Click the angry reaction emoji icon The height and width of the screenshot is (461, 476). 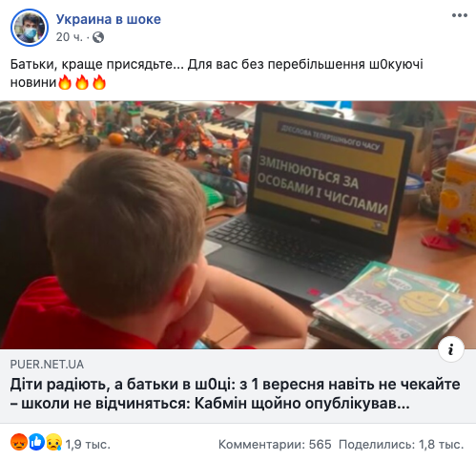19,442
